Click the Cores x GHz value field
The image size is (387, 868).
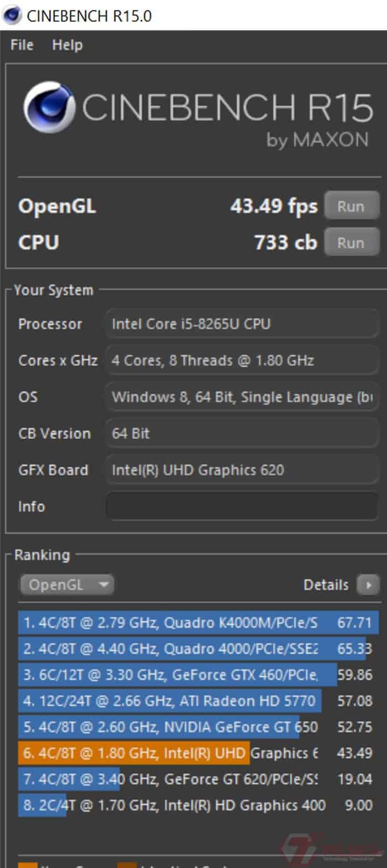pyautogui.click(x=242, y=360)
